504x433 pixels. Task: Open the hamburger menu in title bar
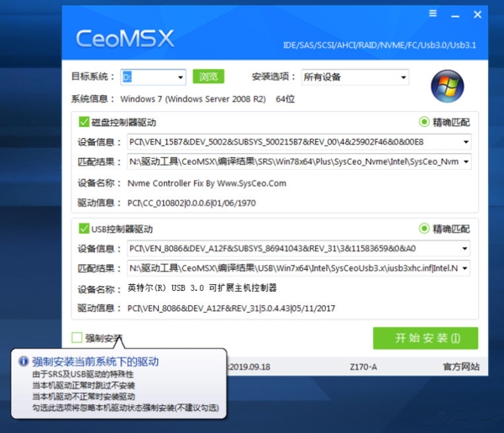click(x=433, y=13)
